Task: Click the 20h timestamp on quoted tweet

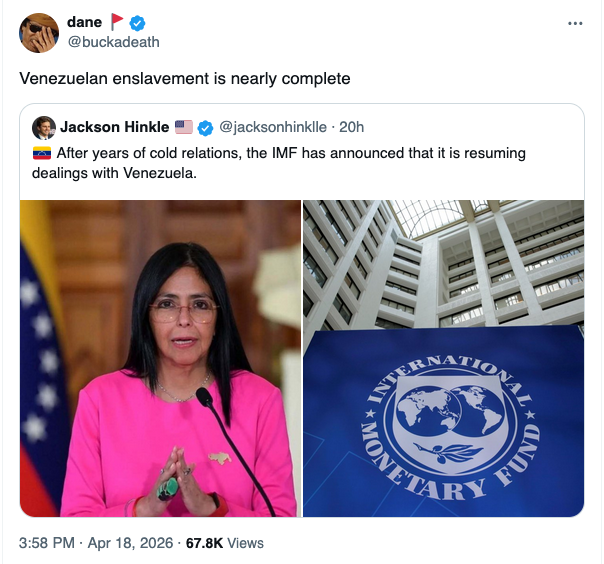Action: (x=351, y=127)
